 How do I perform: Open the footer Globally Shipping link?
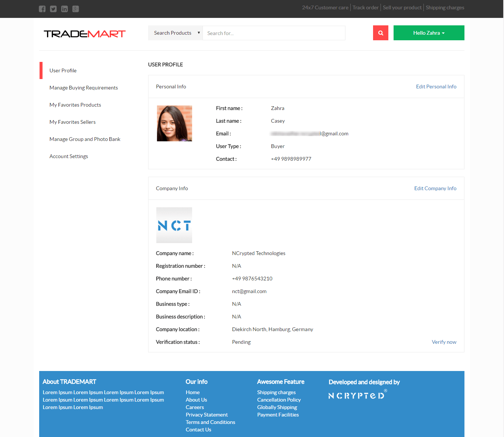pos(277,407)
